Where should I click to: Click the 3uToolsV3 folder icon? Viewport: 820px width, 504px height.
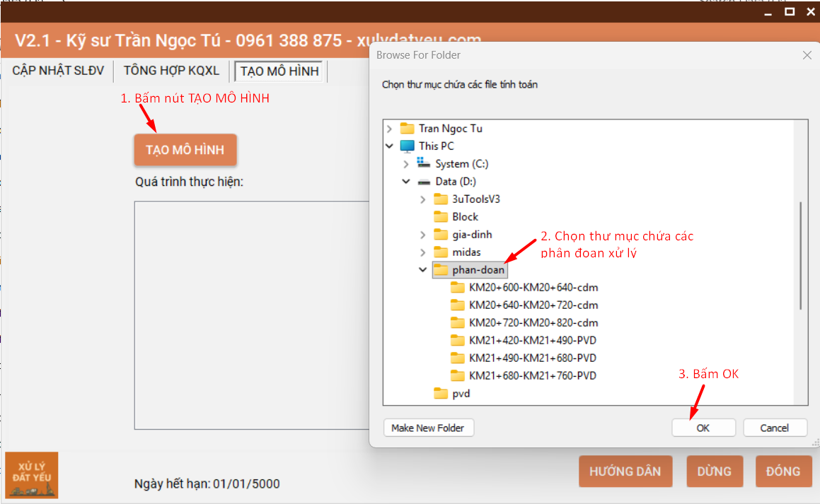point(441,199)
